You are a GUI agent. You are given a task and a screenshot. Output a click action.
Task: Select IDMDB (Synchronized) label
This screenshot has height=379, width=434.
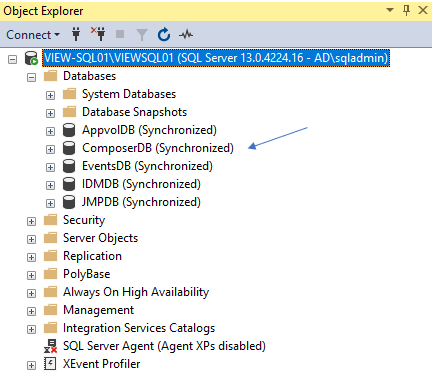pyautogui.click(x=141, y=184)
